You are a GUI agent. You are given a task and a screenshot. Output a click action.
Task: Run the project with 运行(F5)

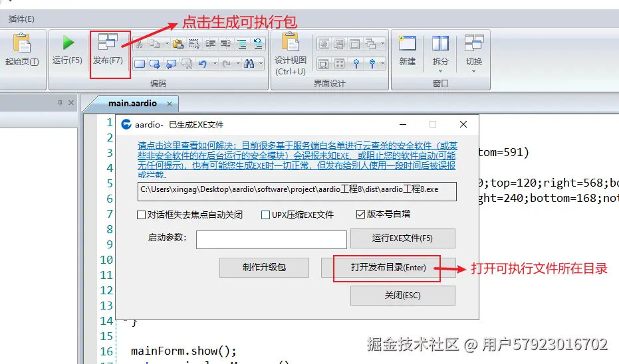point(68,49)
